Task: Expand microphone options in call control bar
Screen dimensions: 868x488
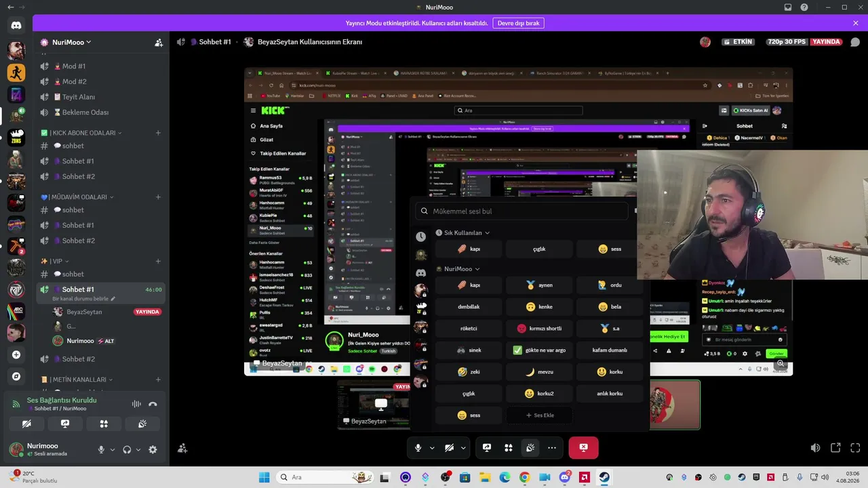Action: (x=432, y=447)
